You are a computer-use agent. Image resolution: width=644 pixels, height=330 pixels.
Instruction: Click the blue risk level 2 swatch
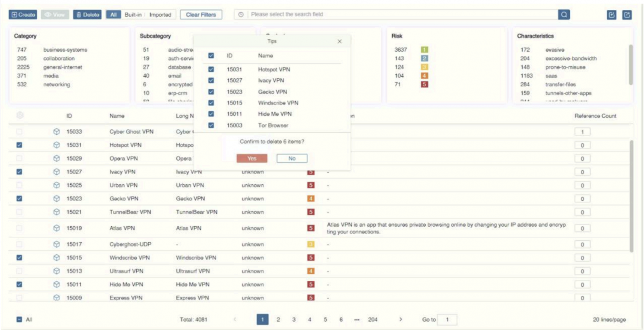[x=424, y=58]
